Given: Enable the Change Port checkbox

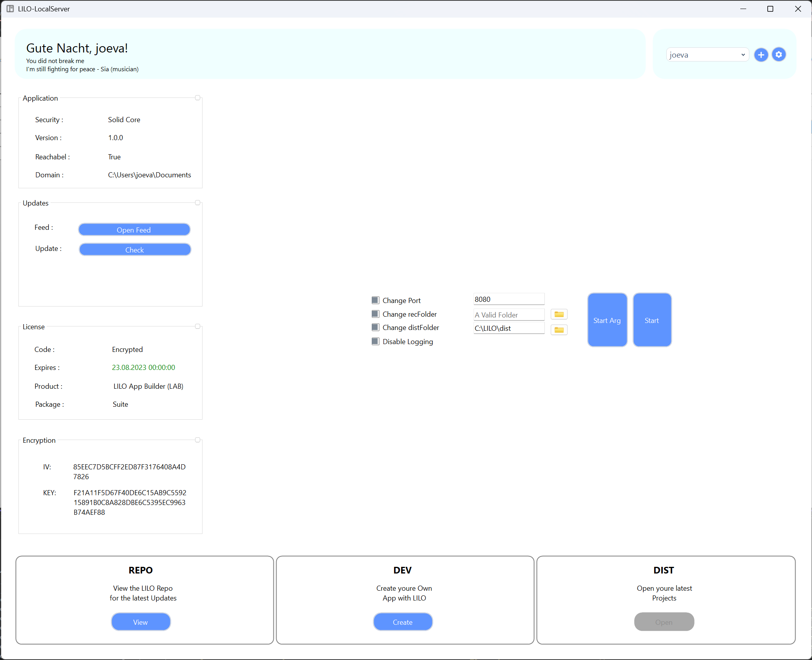Looking at the screenshot, I should (x=375, y=300).
